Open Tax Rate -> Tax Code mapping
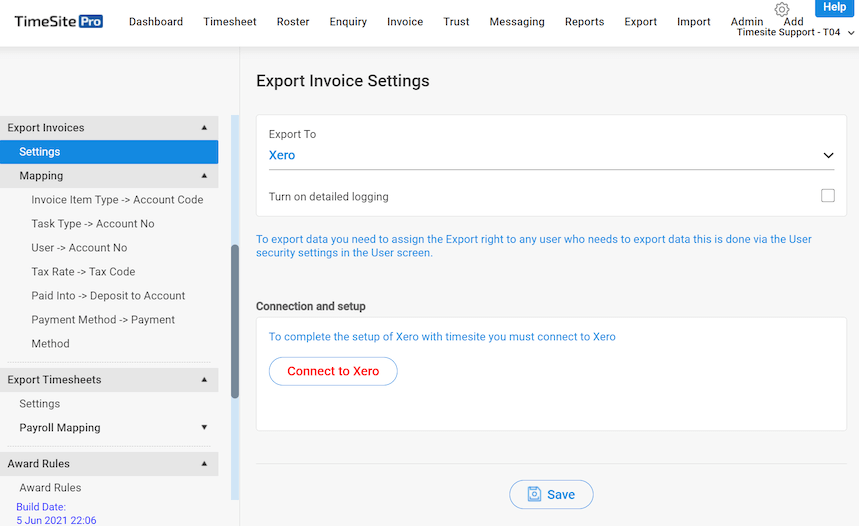Viewport: 859px width, 526px height. pos(83,272)
